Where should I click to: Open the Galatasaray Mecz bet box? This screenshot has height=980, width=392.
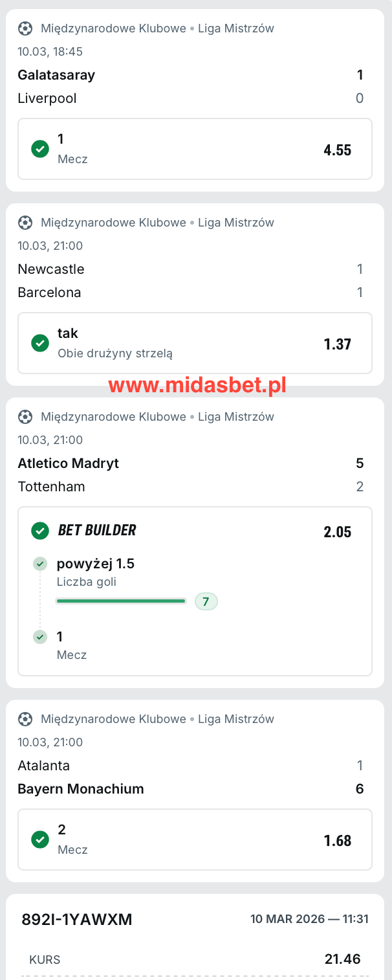(x=195, y=149)
